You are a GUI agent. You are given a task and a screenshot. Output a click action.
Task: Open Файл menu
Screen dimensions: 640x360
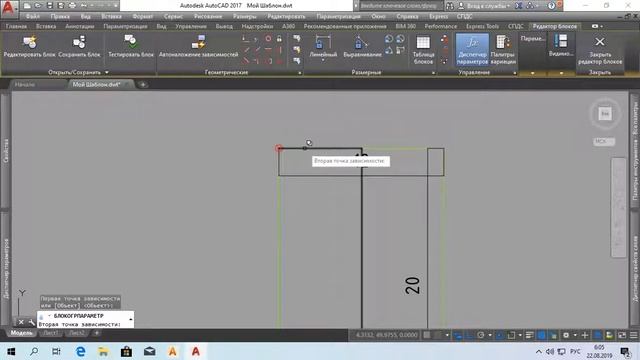(33, 16)
